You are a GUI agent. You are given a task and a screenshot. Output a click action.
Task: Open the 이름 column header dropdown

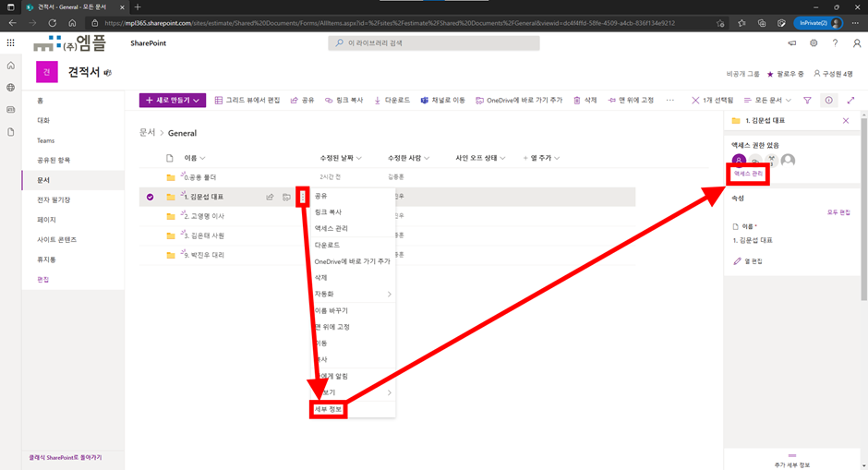click(195, 158)
